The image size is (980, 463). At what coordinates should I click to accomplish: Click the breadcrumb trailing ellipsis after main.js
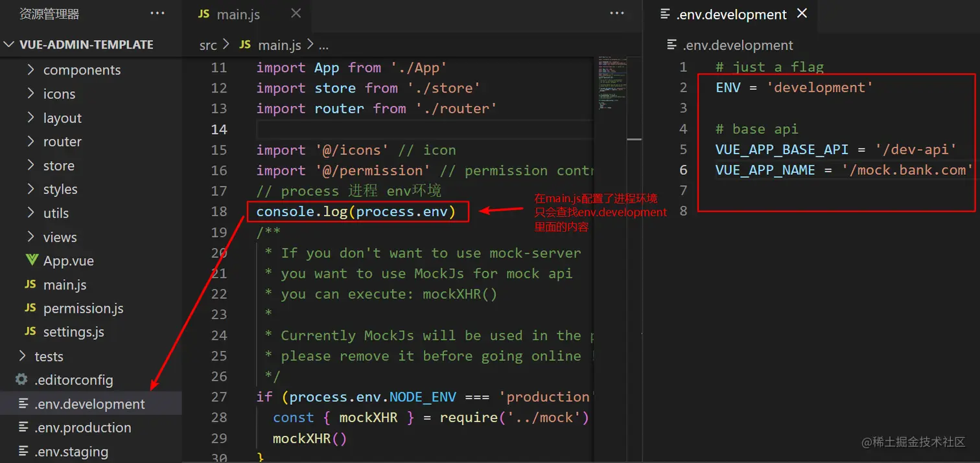pos(323,46)
